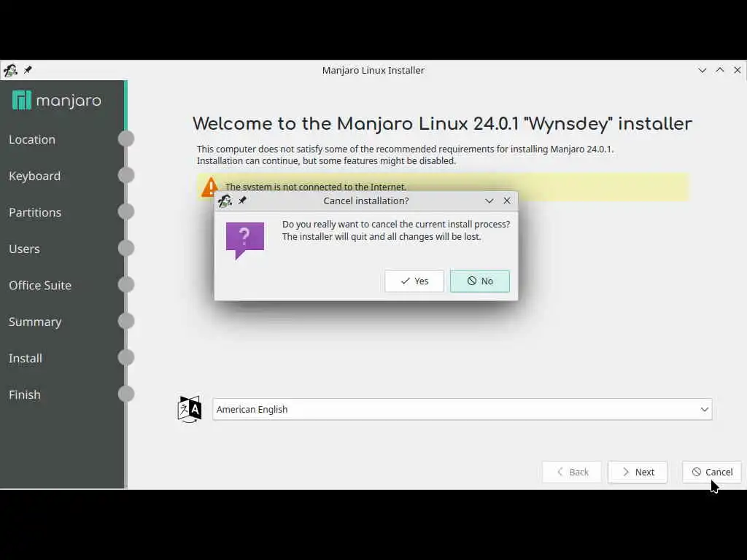
Task: Click the installer app icon in main title bar
Action: click(x=10, y=71)
